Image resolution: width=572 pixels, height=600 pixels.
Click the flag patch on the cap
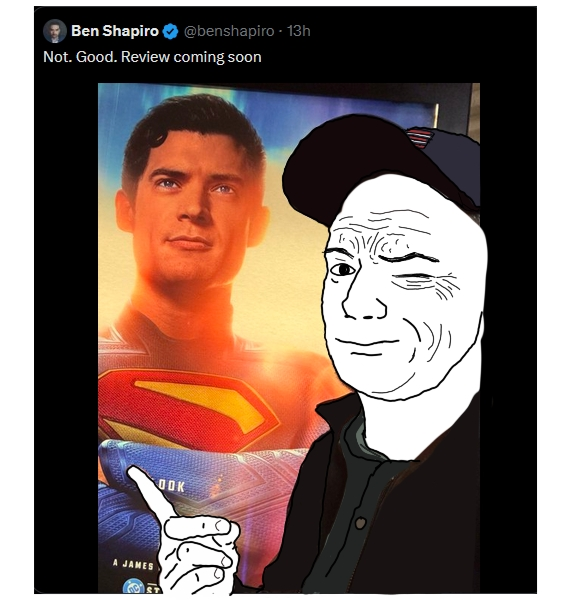click(x=419, y=138)
